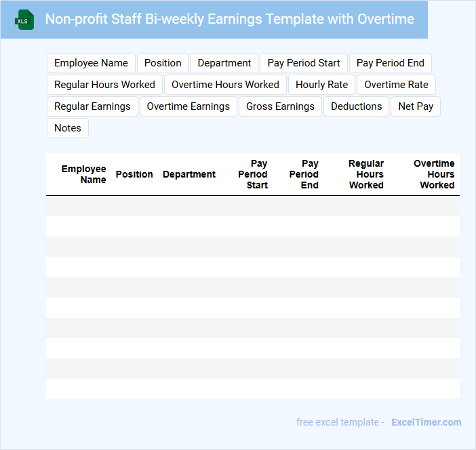This screenshot has width=476, height=450.
Task: Select the Overtime Hours Worked tag
Action: [x=225, y=85]
